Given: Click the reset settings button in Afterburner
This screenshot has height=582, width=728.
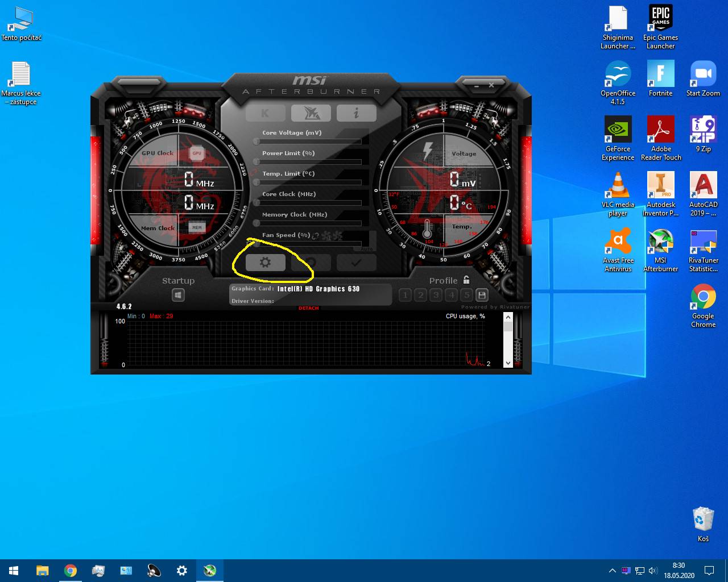Looking at the screenshot, I should pos(311,263).
